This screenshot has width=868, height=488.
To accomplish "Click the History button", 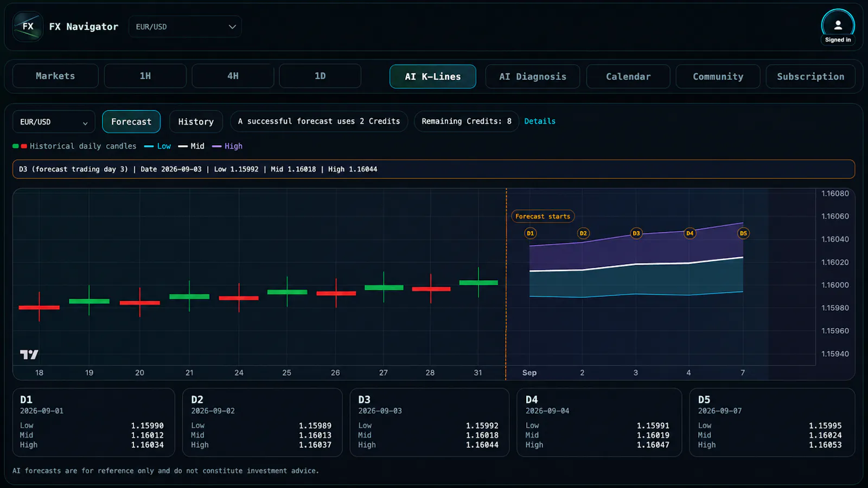I will click(x=196, y=122).
